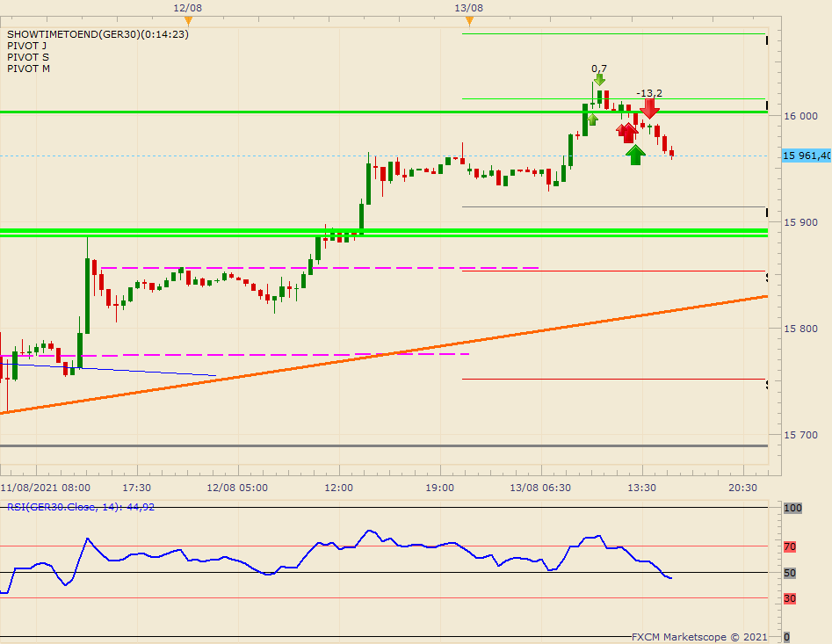Select the small green down arrow labeled 0,7
Image resolution: width=832 pixels, height=644 pixels.
(599, 80)
